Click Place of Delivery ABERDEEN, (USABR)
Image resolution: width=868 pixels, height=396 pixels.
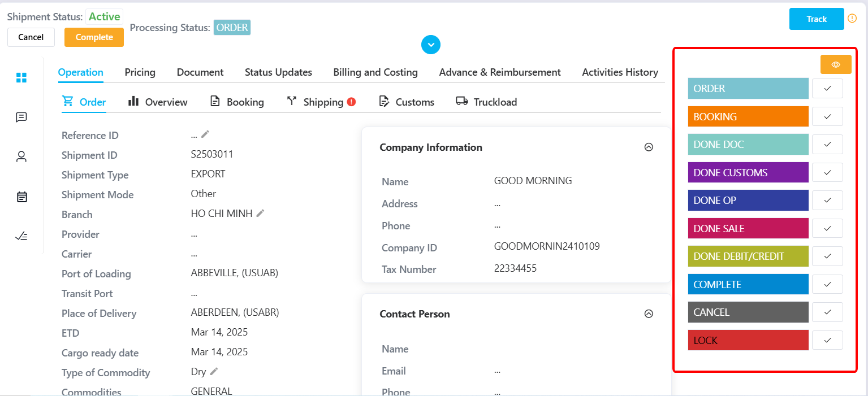point(235,312)
